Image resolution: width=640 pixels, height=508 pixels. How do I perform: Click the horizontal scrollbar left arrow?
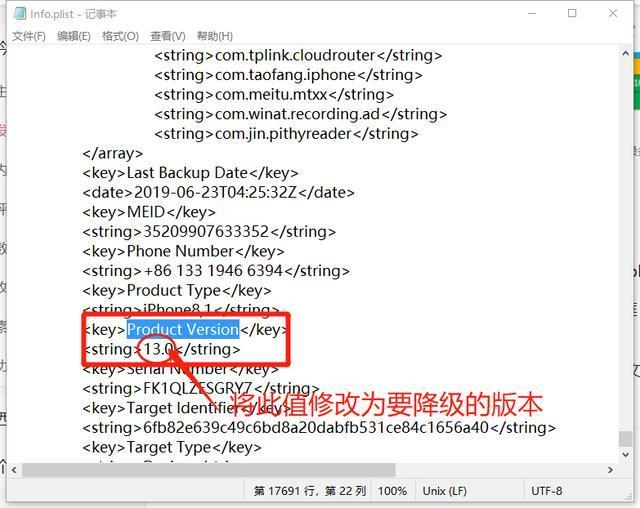(x=14, y=470)
